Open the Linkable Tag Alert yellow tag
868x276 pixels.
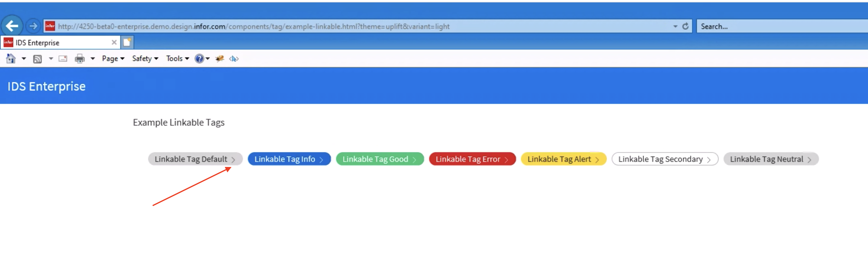(x=563, y=159)
